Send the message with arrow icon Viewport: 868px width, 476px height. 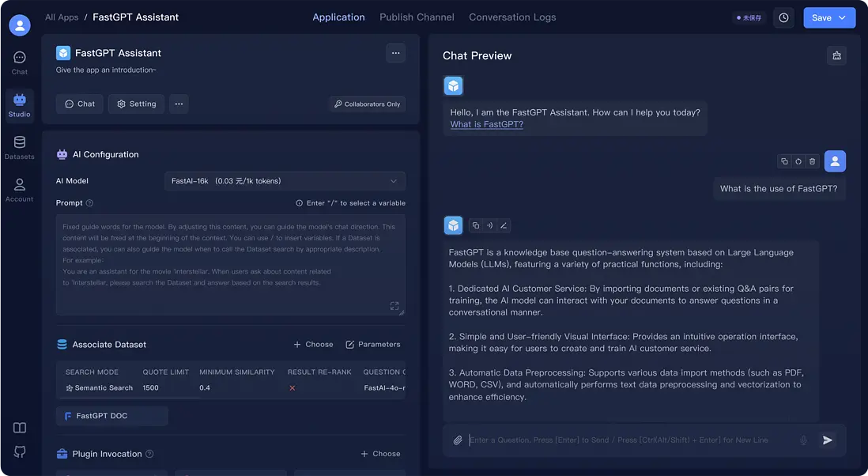click(828, 440)
